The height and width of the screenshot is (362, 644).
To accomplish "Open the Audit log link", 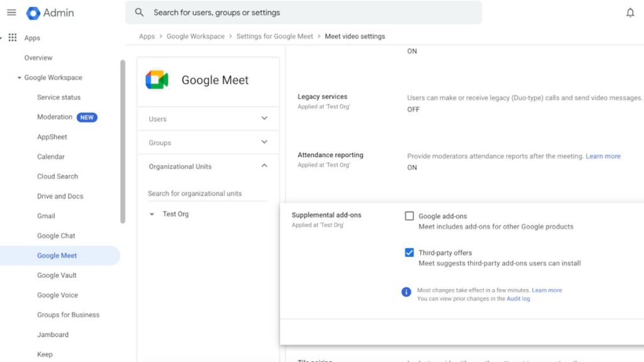I will point(518,299).
